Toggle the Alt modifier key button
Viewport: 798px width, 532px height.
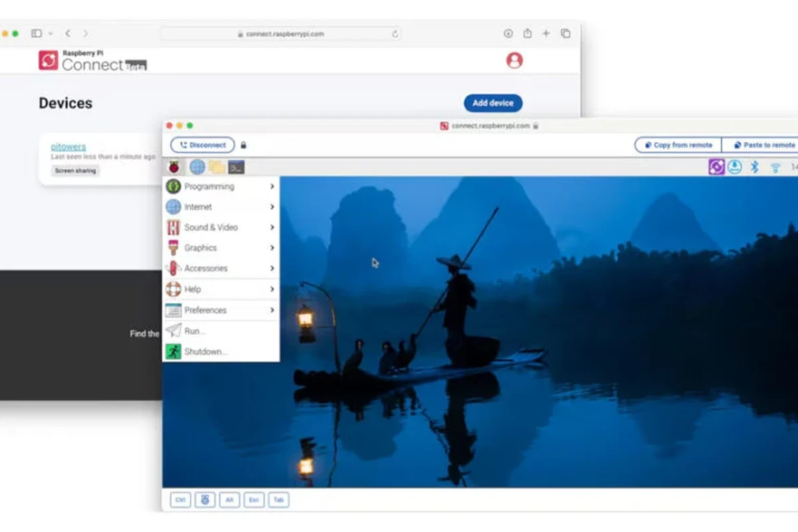coord(229,500)
